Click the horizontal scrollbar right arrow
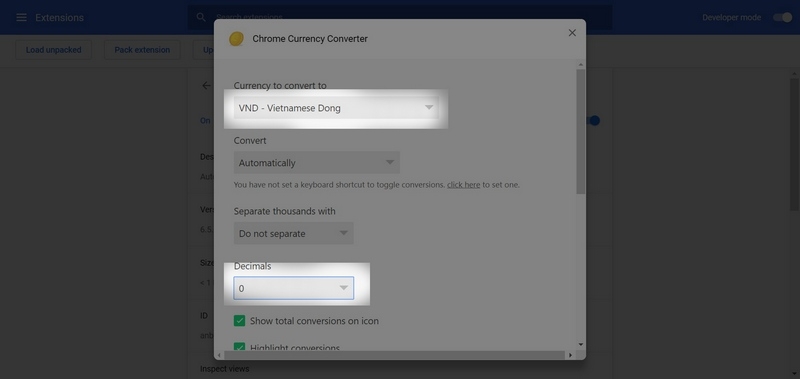Viewport: 800px width, 379px height. click(570, 355)
